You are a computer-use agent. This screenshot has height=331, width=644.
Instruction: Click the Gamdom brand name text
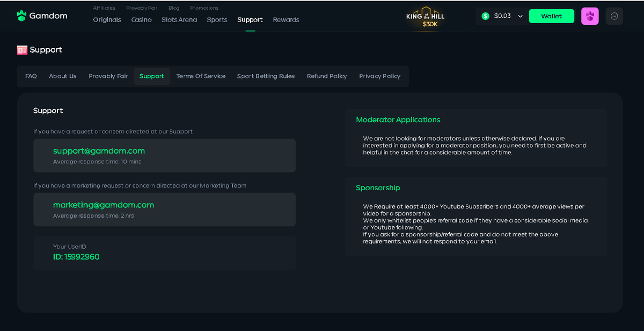48,16
